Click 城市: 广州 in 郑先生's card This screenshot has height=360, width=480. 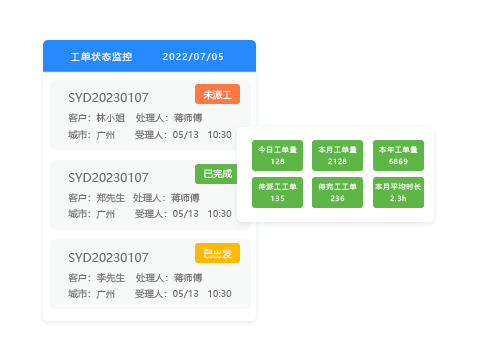(92, 214)
